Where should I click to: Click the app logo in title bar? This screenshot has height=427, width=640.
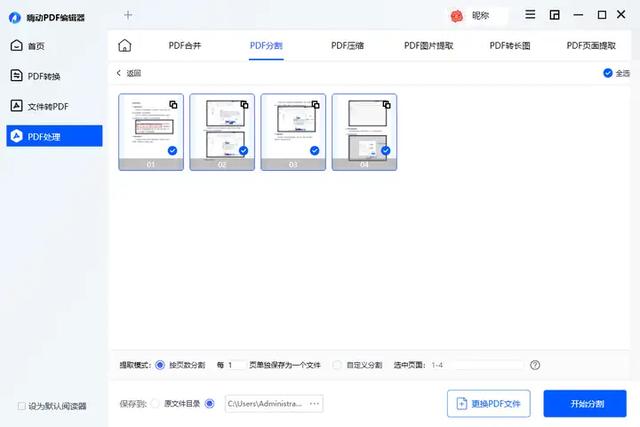click(15, 18)
